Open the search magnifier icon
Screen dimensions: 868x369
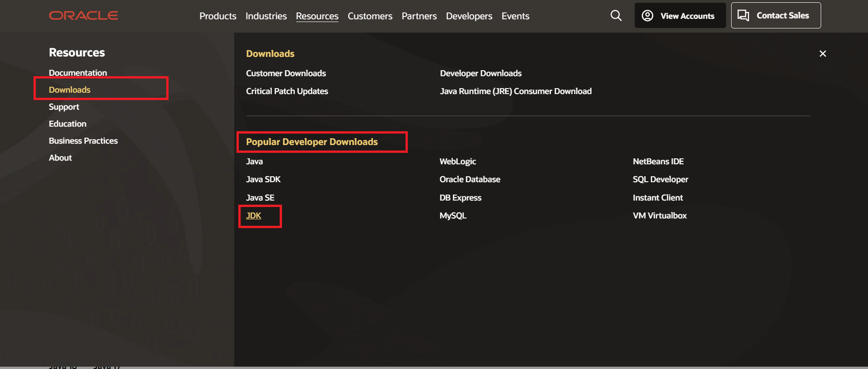[x=616, y=16]
